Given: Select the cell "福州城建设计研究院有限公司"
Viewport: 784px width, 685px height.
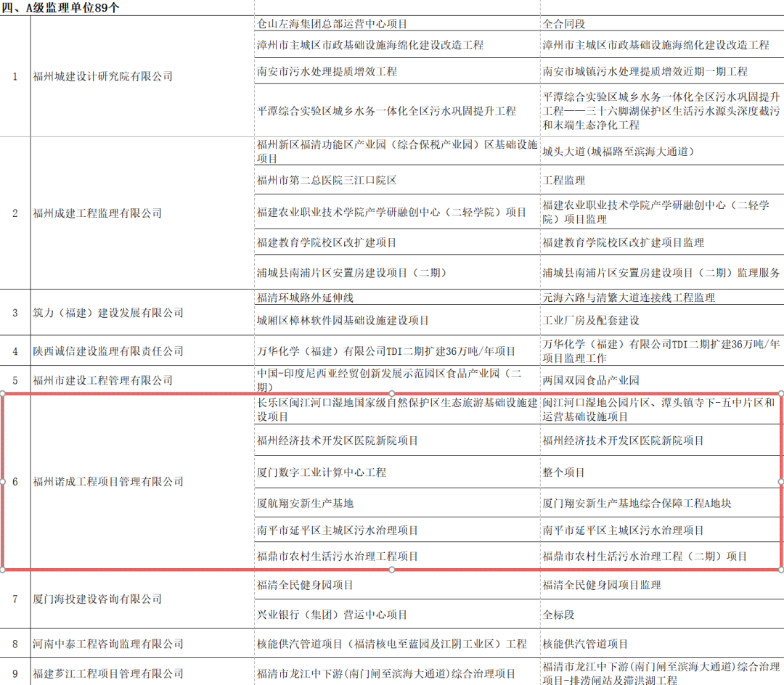Looking at the screenshot, I should click(102, 76).
